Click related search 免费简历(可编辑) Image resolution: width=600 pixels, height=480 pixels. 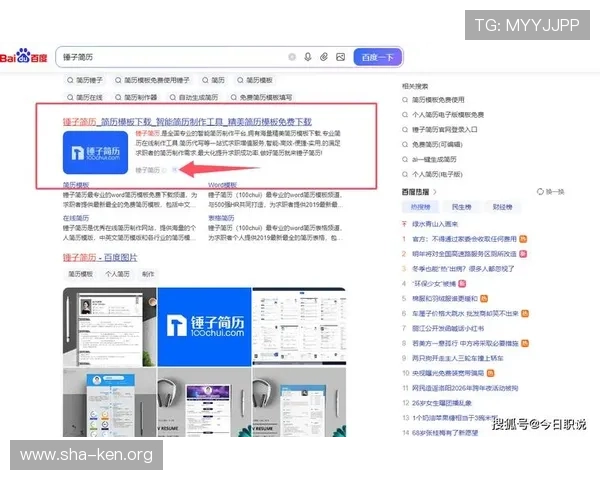point(437,144)
